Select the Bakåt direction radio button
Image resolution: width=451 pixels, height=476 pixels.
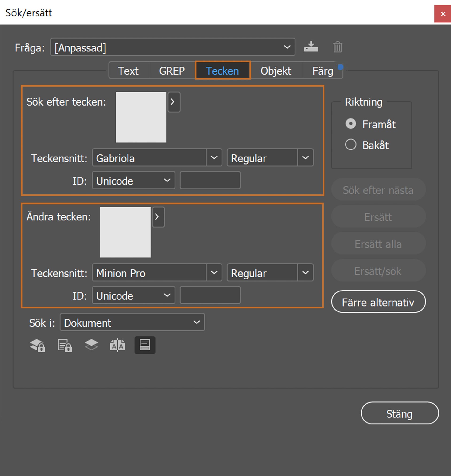350,145
